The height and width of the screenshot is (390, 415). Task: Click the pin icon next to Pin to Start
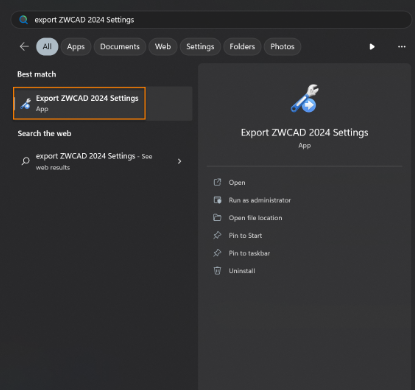point(217,235)
